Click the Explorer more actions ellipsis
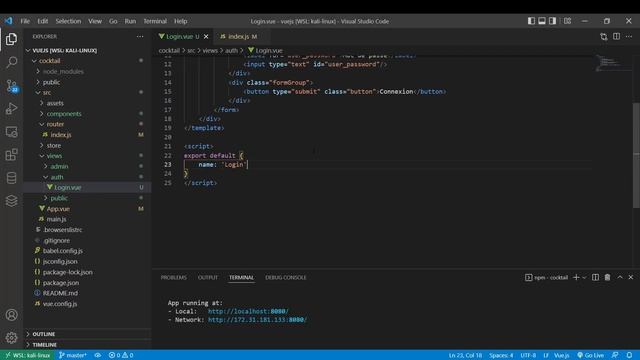This screenshot has width=640, height=360. click(140, 36)
